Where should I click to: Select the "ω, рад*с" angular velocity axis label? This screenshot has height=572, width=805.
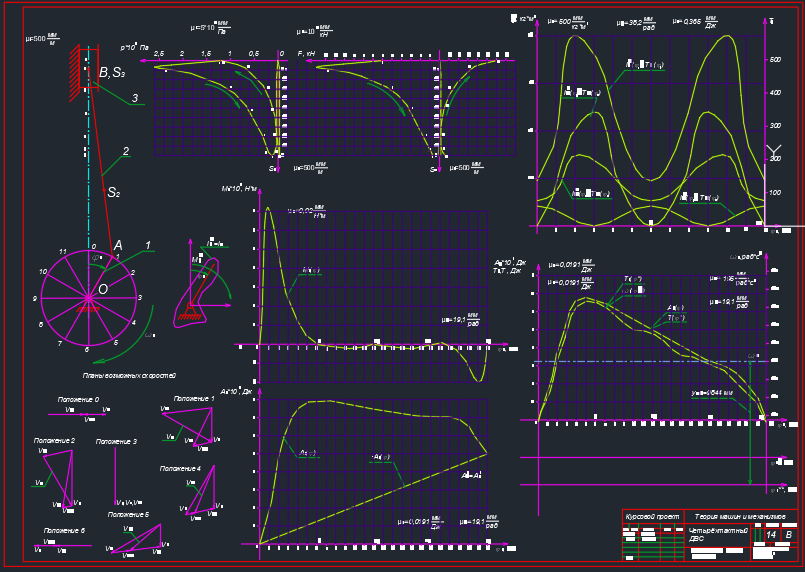tap(745, 256)
